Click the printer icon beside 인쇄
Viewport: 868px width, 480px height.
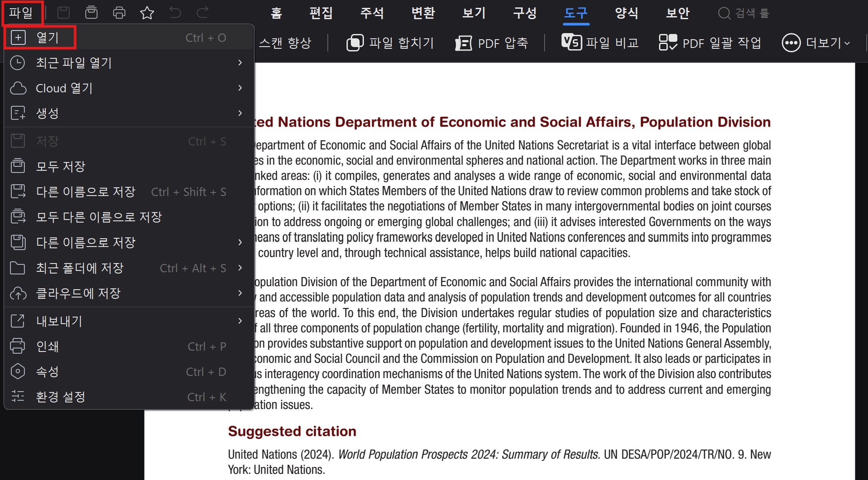click(x=17, y=346)
